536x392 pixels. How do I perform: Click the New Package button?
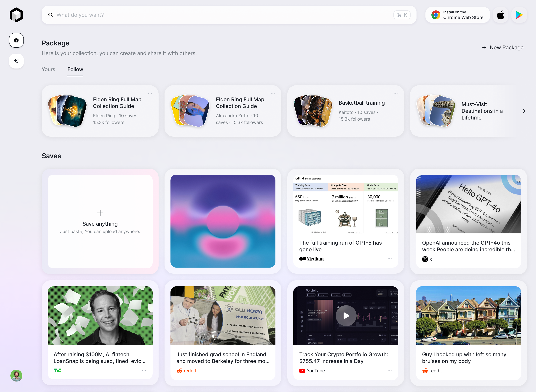click(503, 47)
